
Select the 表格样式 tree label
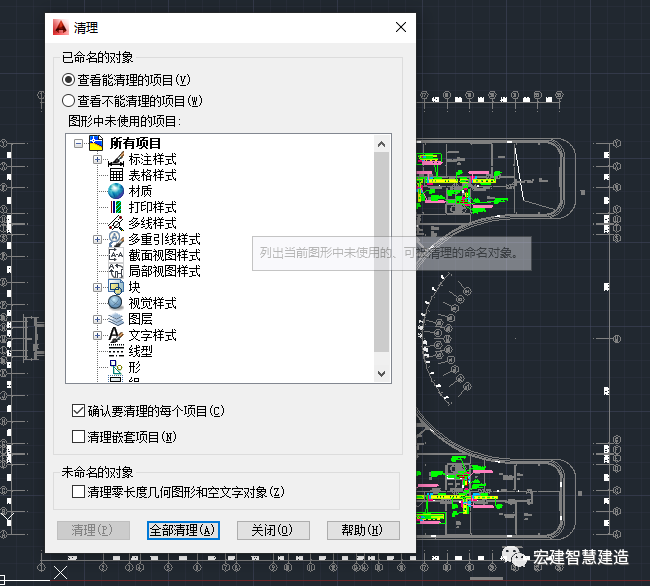point(153,175)
